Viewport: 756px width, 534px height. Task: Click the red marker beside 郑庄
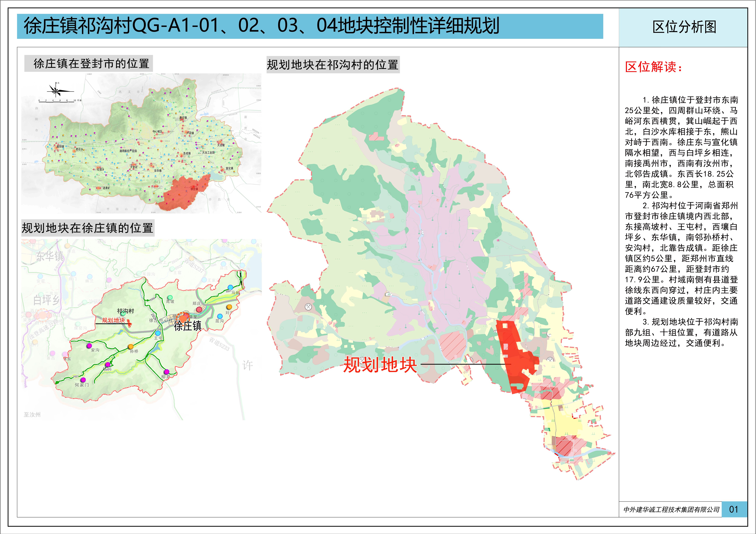[x=199, y=310]
